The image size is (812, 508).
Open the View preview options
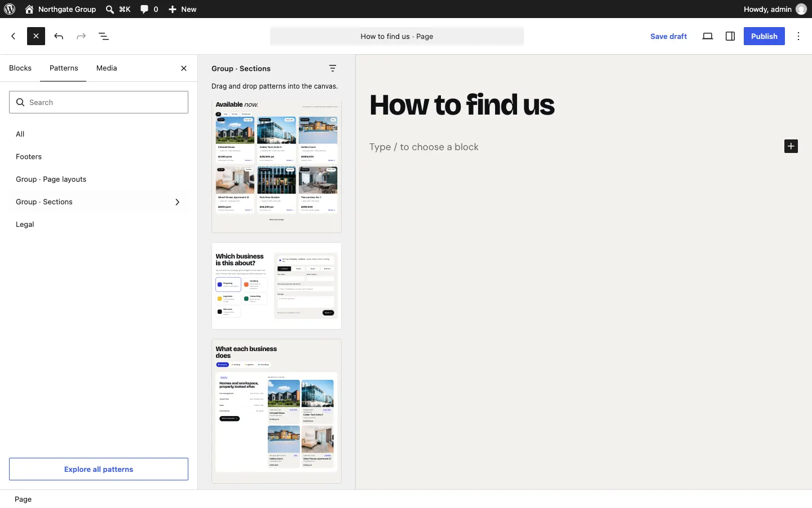(x=708, y=36)
